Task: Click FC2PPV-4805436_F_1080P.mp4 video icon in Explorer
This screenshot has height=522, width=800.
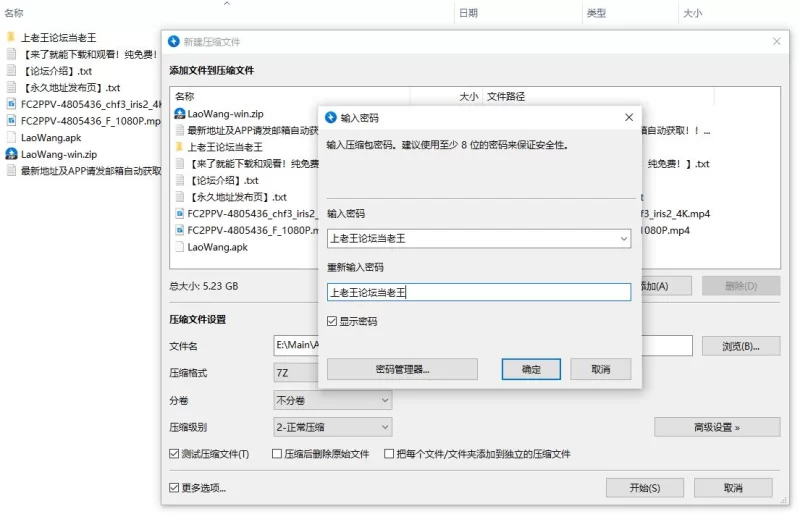Action: [x=11, y=120]
